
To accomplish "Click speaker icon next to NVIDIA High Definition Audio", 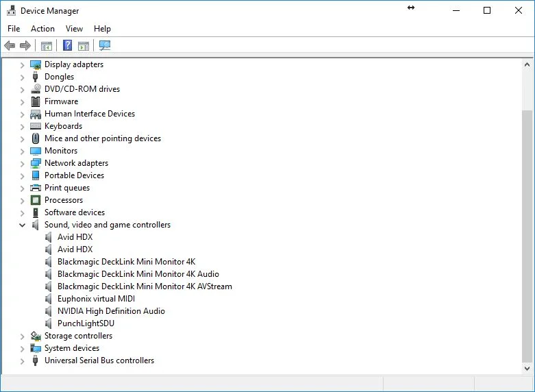I will pos(49,311).
